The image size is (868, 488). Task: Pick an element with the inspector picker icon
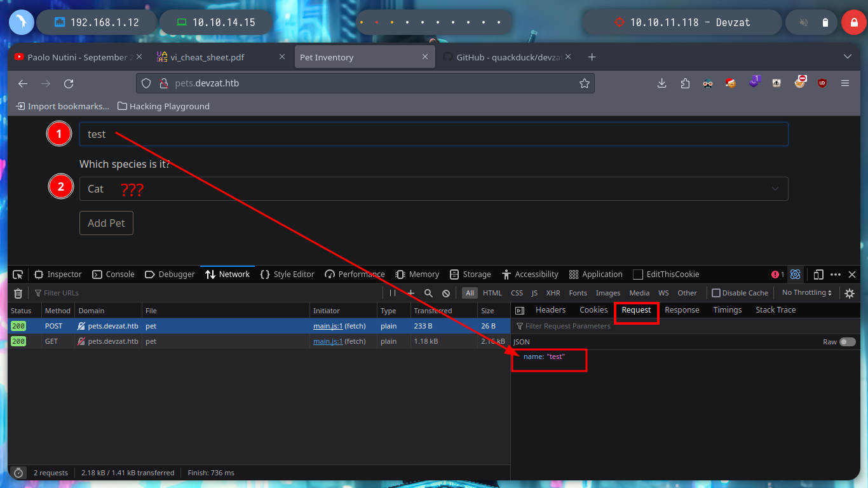[x=18, y=274]
